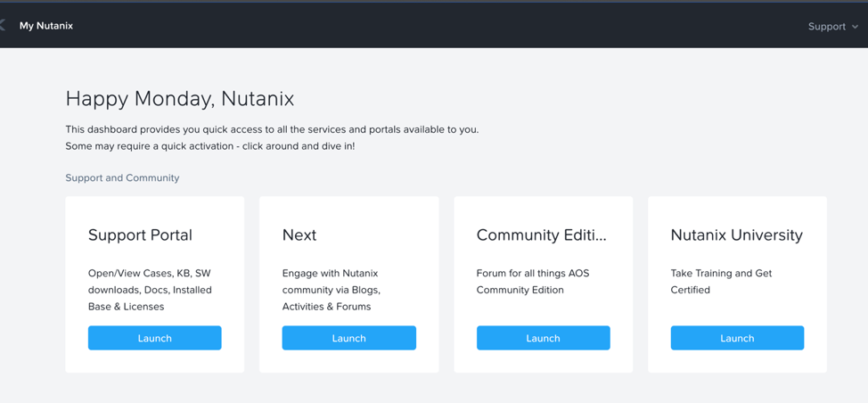Click the quick activation hint sentence
The width and height of the screenshot is (868, 403).
pos(209,147)
